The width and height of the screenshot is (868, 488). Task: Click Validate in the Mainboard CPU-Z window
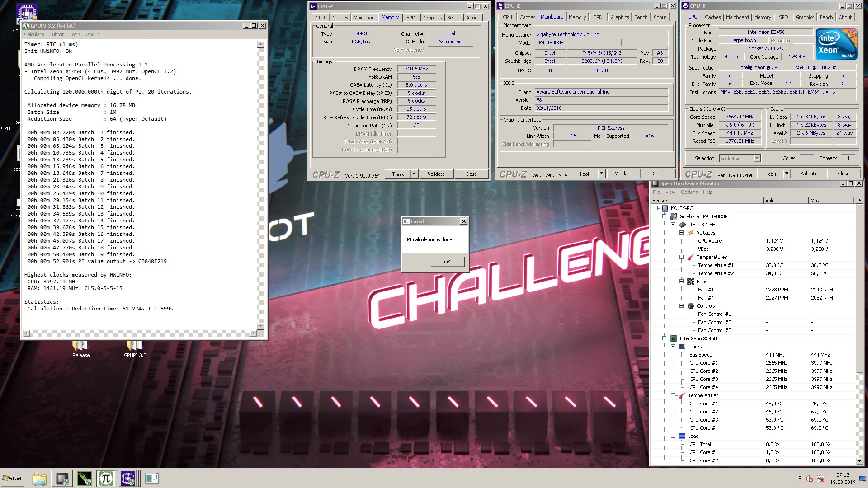point(623,174)
